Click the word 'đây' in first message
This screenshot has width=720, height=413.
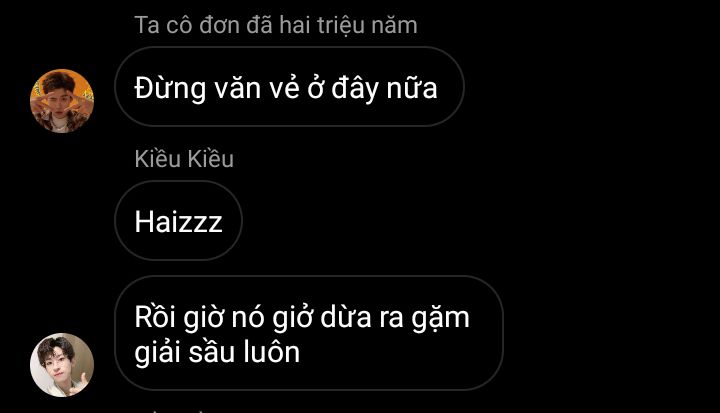pos(354,88)
